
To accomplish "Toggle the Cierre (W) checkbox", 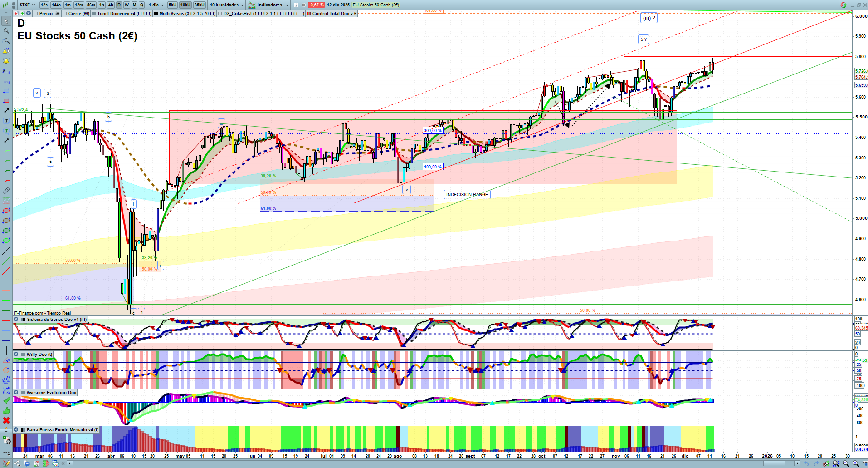I will 65,14.
